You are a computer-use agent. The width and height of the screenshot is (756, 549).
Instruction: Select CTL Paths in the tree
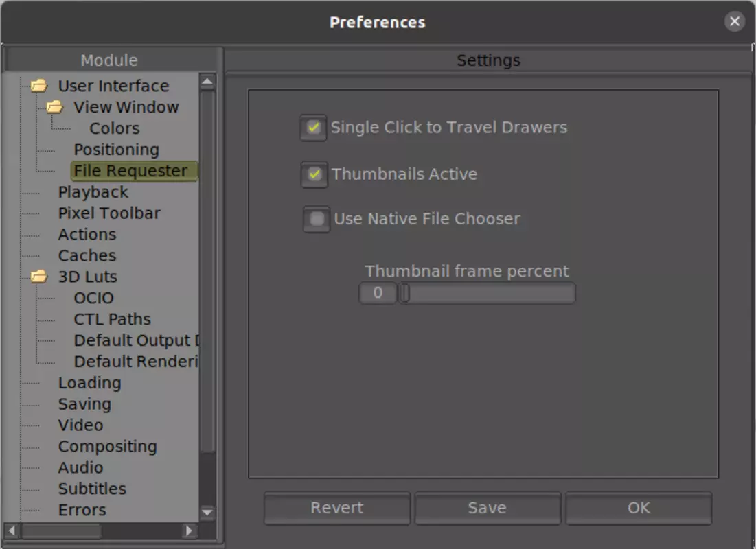click(113, 319)
